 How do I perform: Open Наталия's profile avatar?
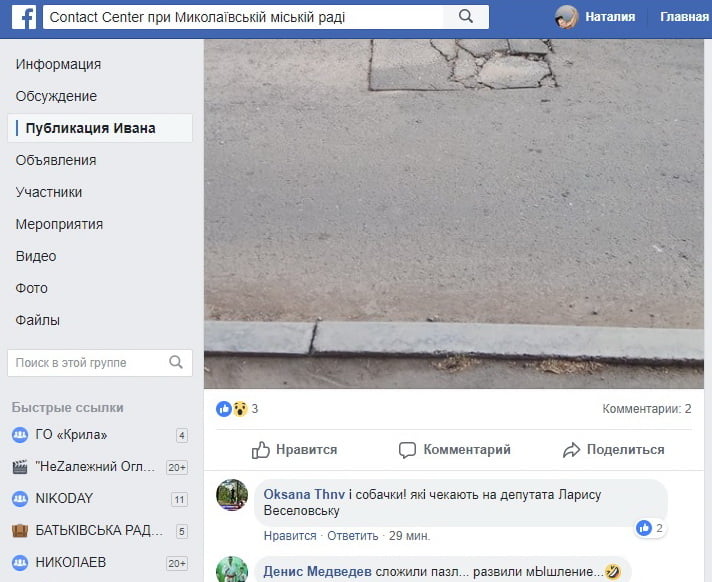pos(567,17)
